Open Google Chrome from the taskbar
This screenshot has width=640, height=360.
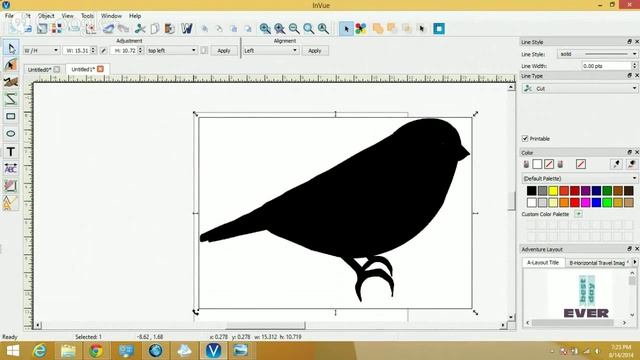point(96,351)
